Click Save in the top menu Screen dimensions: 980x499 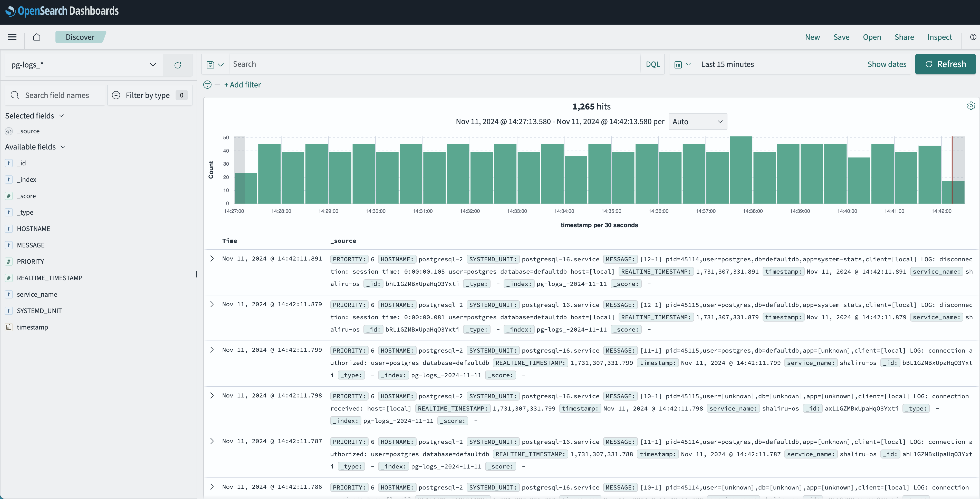tap(841, 37)
